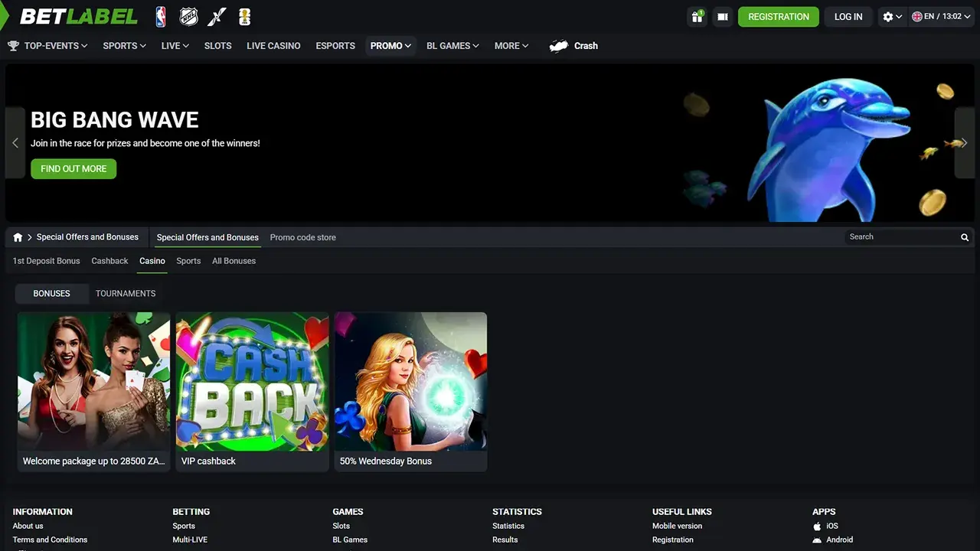
Task: Open Statistics footer link
Action: [508, 526]
